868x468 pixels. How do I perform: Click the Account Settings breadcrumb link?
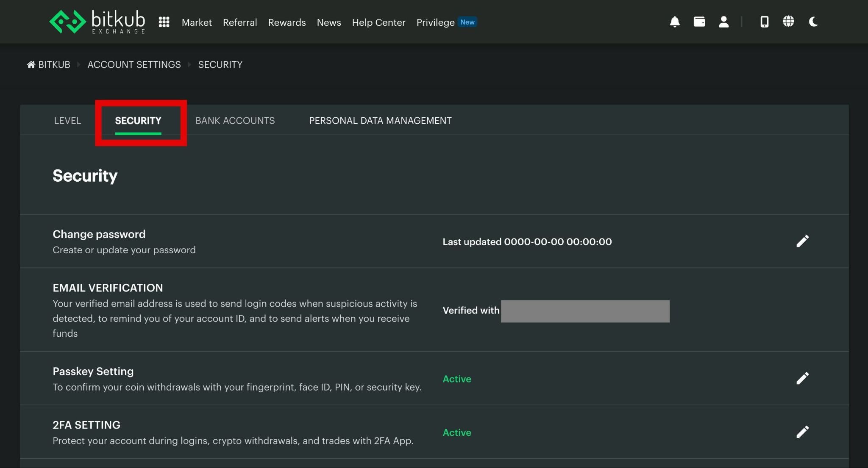click(134, 65)
